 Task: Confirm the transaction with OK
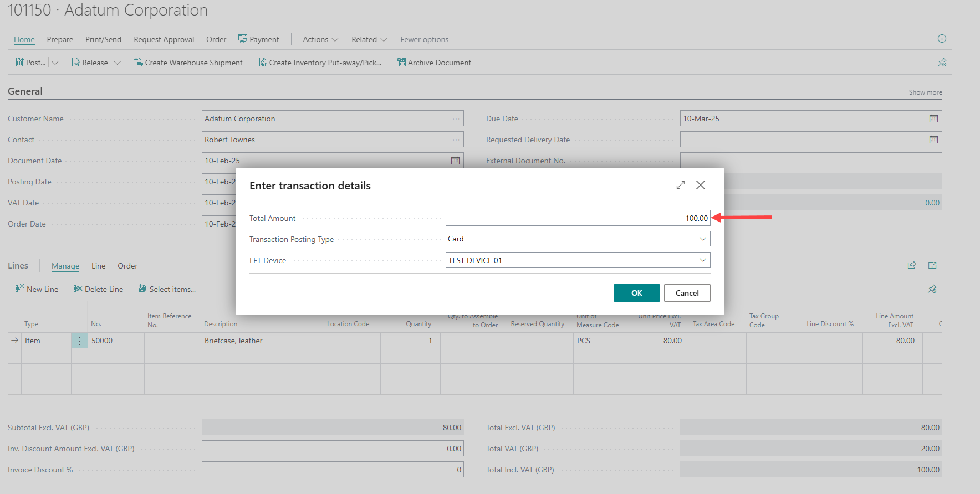(x=636, y=293)
